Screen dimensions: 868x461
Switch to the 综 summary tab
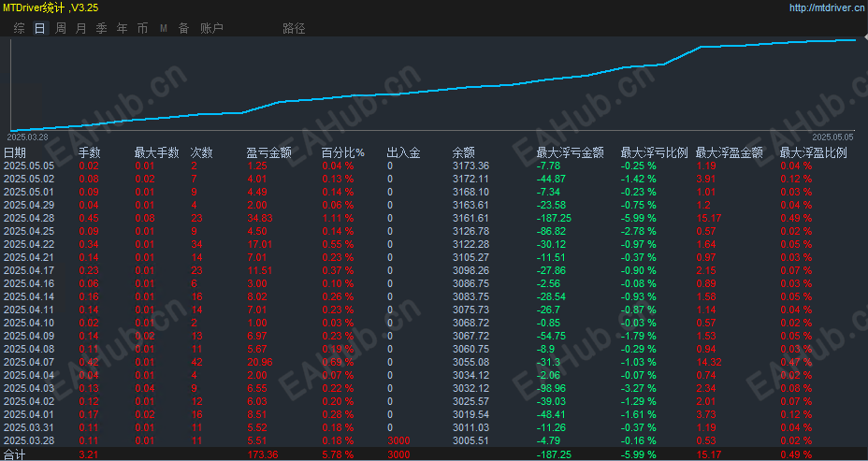pyautogui.click(x=20, y=29)
